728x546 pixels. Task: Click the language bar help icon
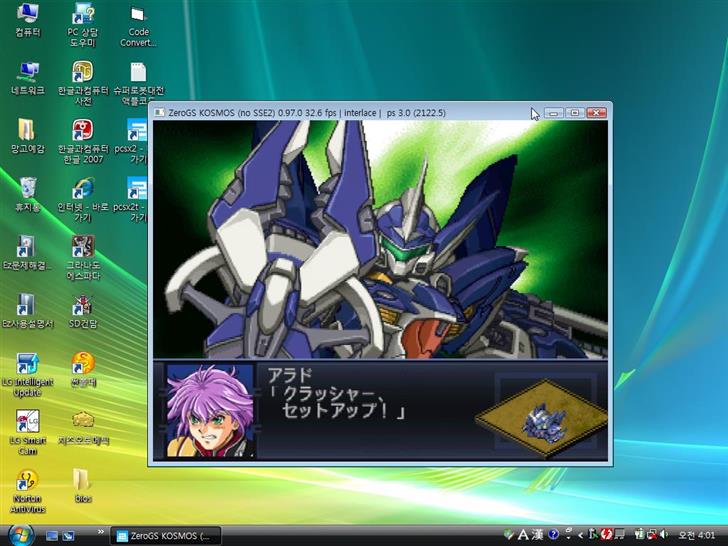(x=553, y=535)
